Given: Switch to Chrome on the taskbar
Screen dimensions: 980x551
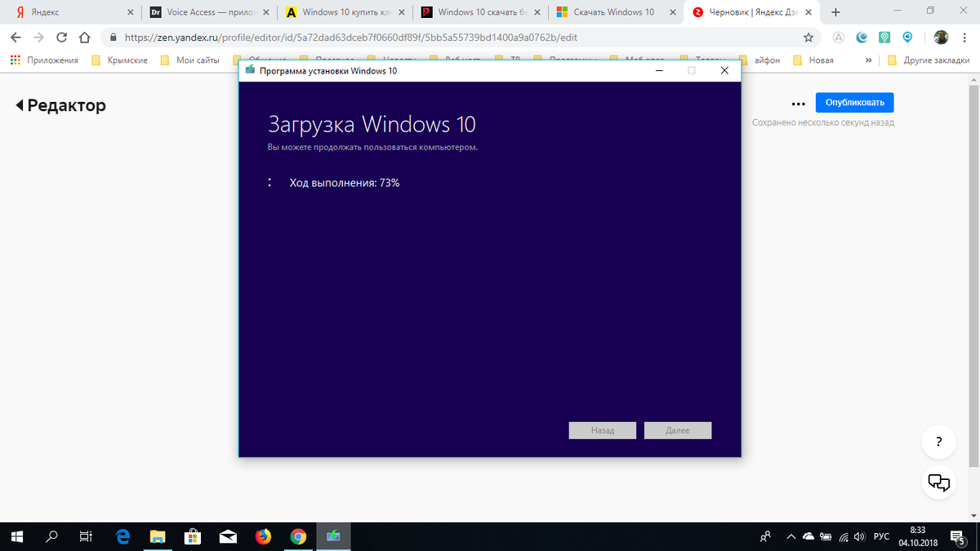Looking at the screenshot, I should click(x=298, y=536).
